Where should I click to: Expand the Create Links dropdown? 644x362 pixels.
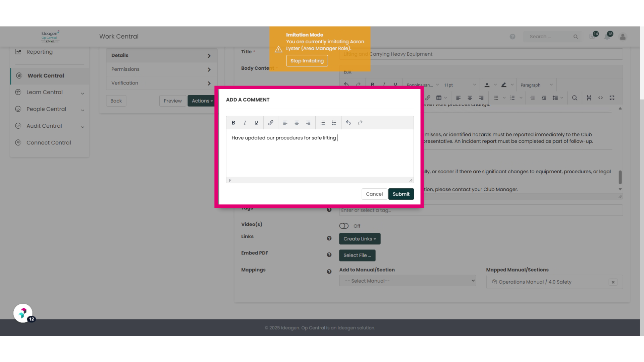coord(360,239)
